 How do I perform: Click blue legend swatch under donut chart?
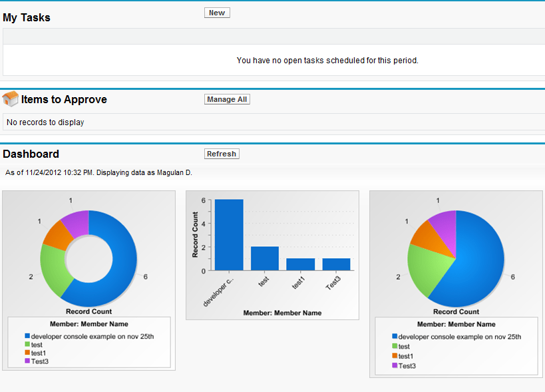pyautogui.click(x=27, y=337)
